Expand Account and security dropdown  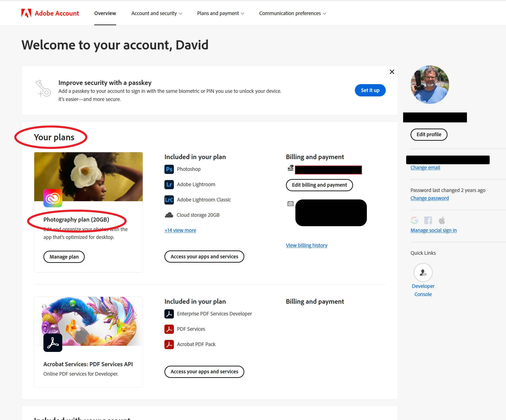pos(156,13)
